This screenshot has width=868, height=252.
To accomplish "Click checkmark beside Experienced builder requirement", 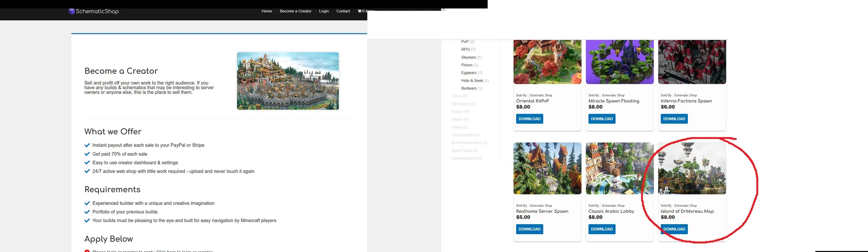I will click(x=87, y=203).
